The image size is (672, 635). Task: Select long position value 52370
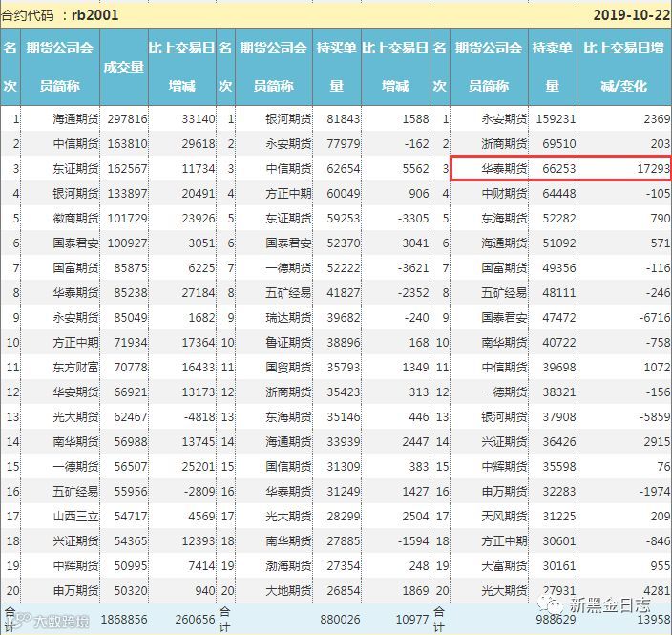point(344,243)
